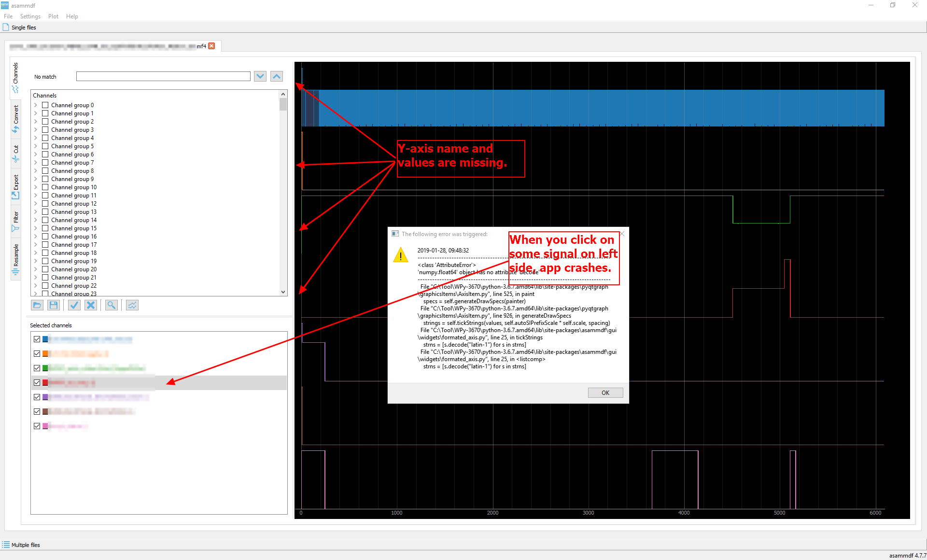
Task: Open the Filter panel icon
Action: click(15, 220)
